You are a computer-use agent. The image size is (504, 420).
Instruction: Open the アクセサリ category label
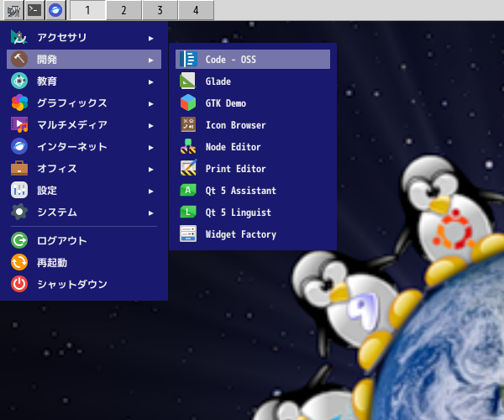pyautogui.click(x=61, y=37)
